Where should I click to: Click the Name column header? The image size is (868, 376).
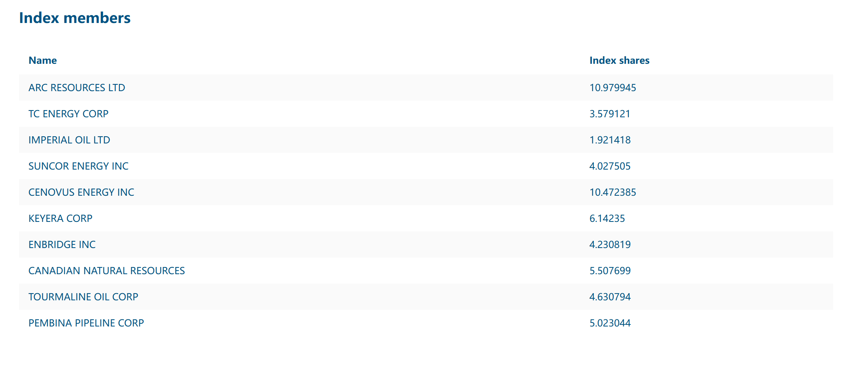tap(42, 60)
